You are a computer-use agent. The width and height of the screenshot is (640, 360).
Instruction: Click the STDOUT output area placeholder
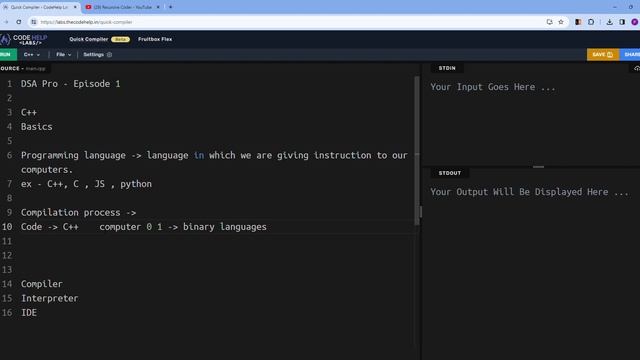point(529,192)
